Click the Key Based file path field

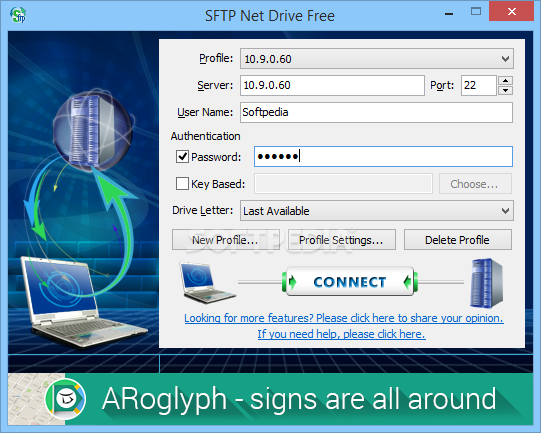[x=343, y=184]
